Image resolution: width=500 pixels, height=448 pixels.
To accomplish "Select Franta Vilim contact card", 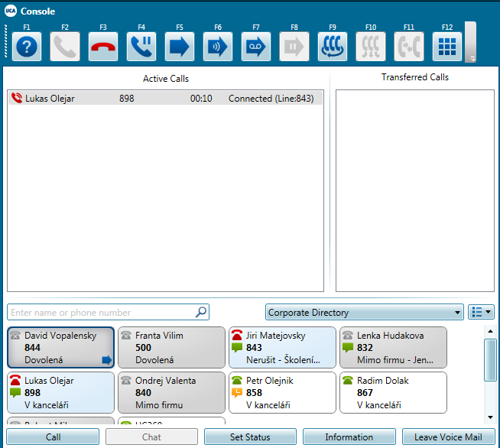I will [171, 348].
